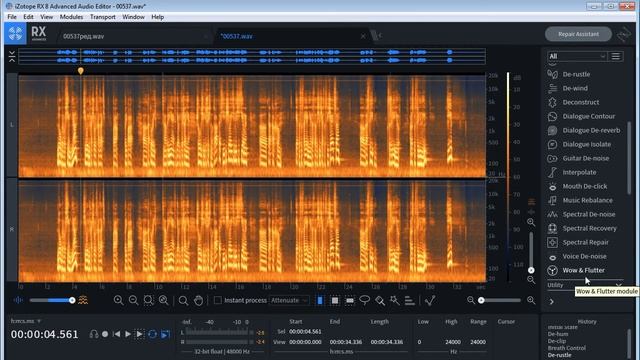Select the time-frequency selection tool
Viewport: 640px width, 360px height.
[x=335, y=300]
